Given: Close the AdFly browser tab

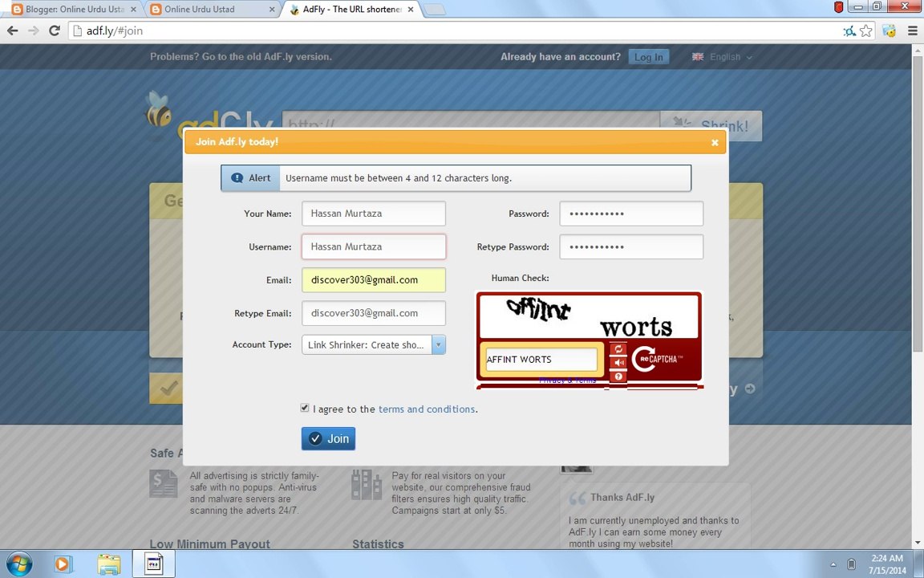Looking at the screenshot, I should (411, 10).
